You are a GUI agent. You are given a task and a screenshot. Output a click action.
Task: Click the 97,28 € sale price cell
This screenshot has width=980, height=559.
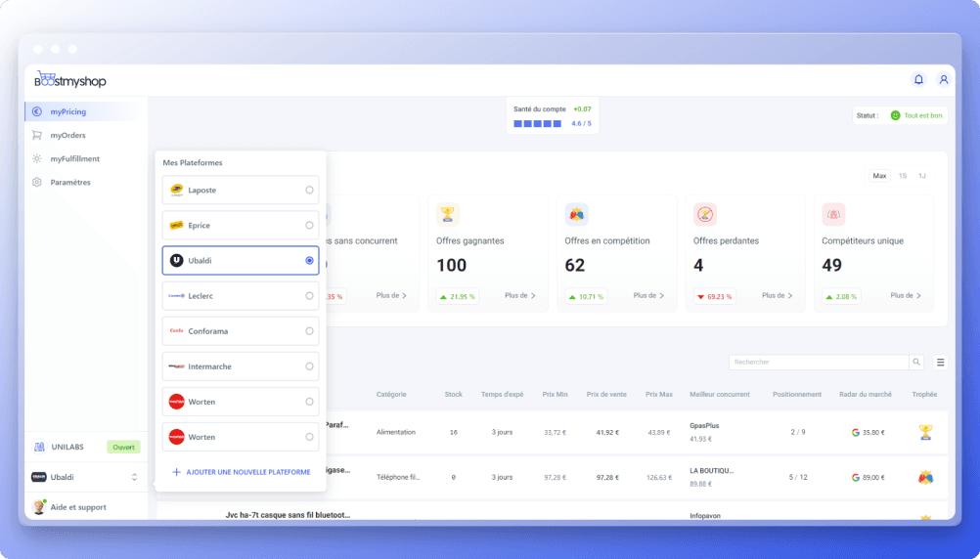point(606,477)
